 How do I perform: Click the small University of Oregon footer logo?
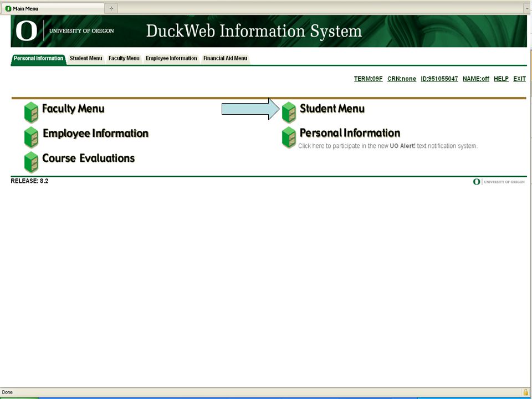499,182
